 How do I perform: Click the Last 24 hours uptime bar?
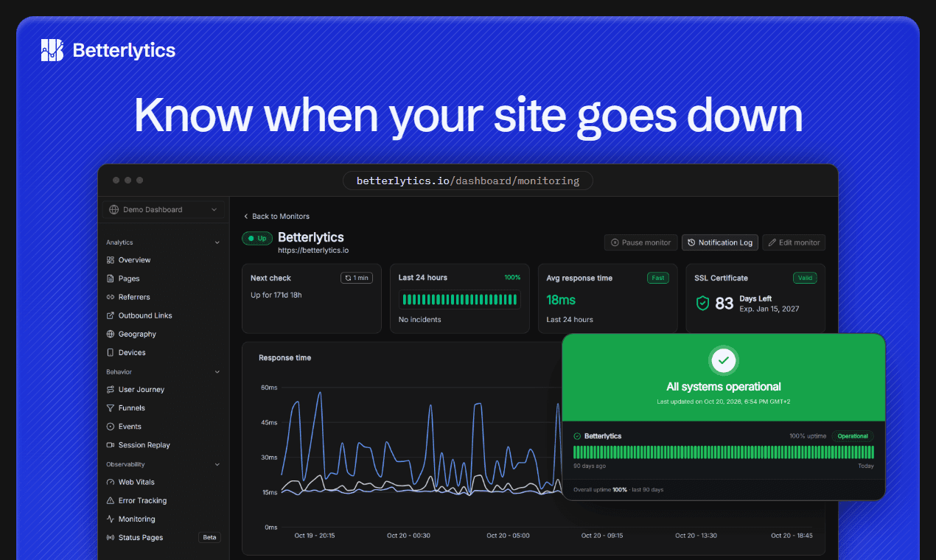click(459, 300)
